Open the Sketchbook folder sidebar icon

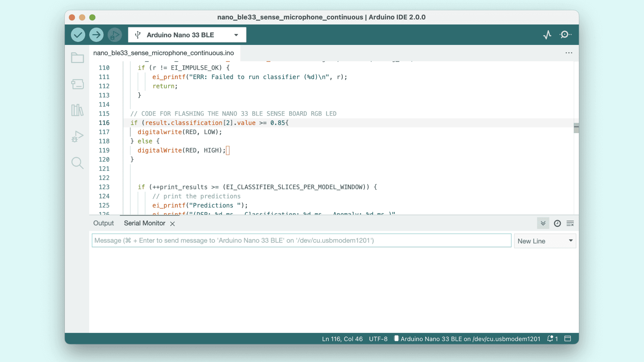pos(77,58)
